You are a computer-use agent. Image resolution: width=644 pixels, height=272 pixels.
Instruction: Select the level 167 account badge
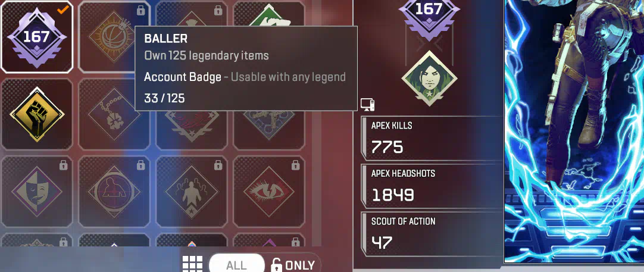pos(37,37)
